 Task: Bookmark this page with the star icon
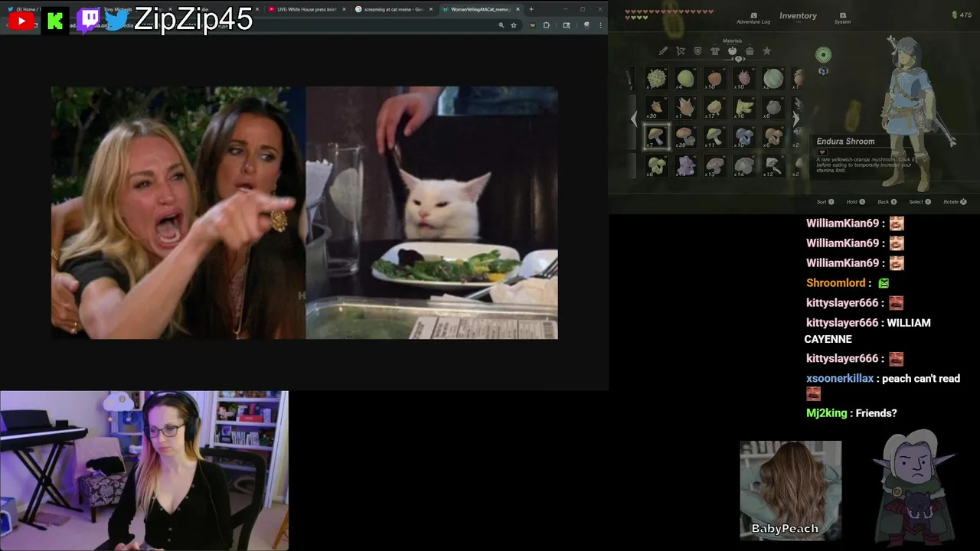(x=514, y=25)
